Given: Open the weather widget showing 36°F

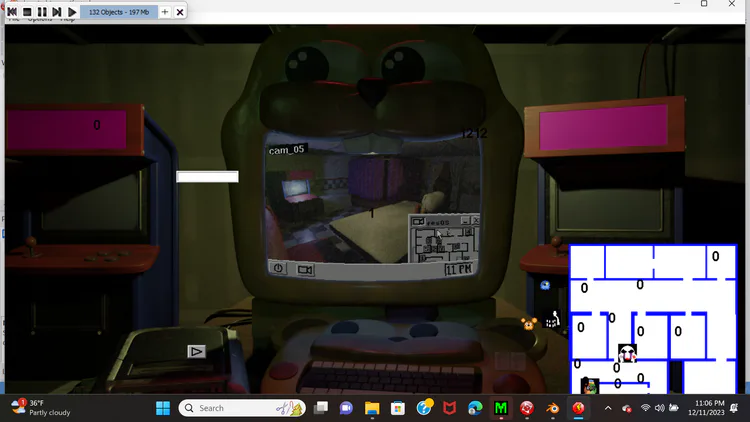Looking at the screenshot, I should (41, 408).
